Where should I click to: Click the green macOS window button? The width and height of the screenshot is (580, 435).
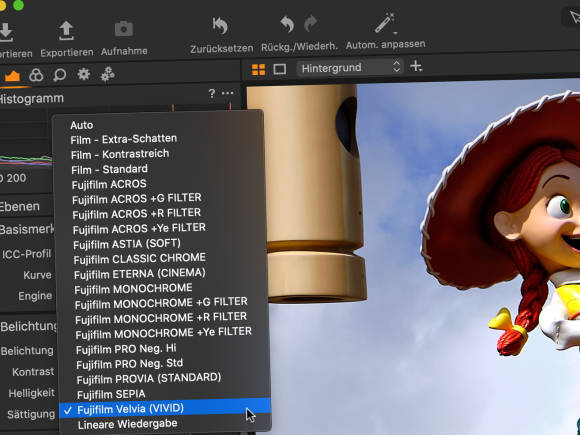tap(18, 5)
